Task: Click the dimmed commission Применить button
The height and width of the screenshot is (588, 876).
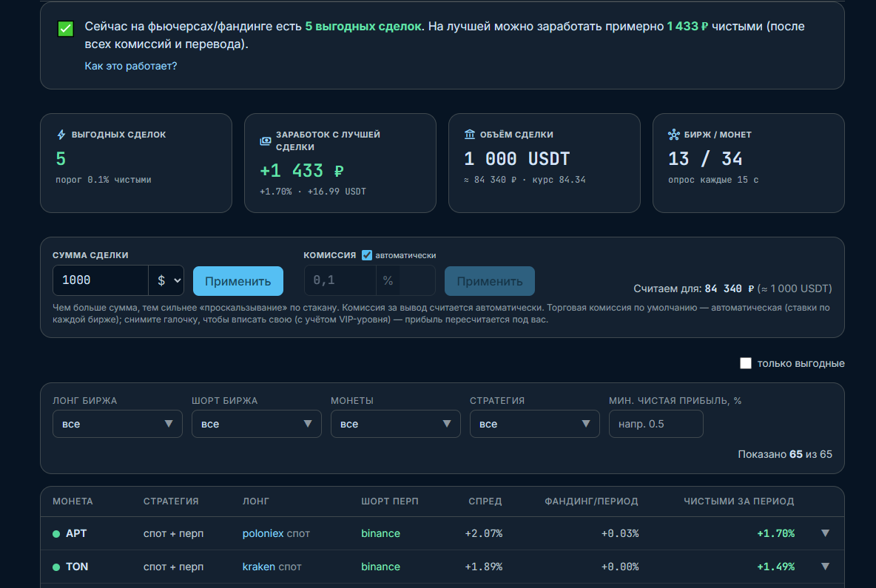Action: click(489, 281)
